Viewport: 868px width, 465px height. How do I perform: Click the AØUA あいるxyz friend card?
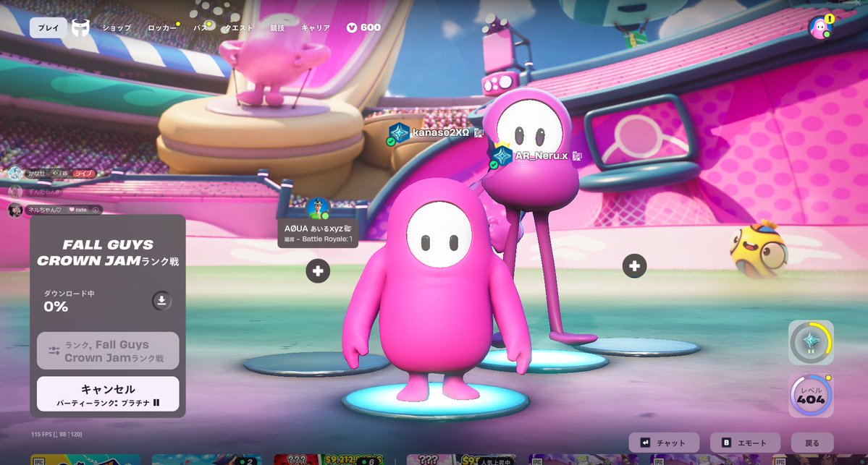(318, 233)
